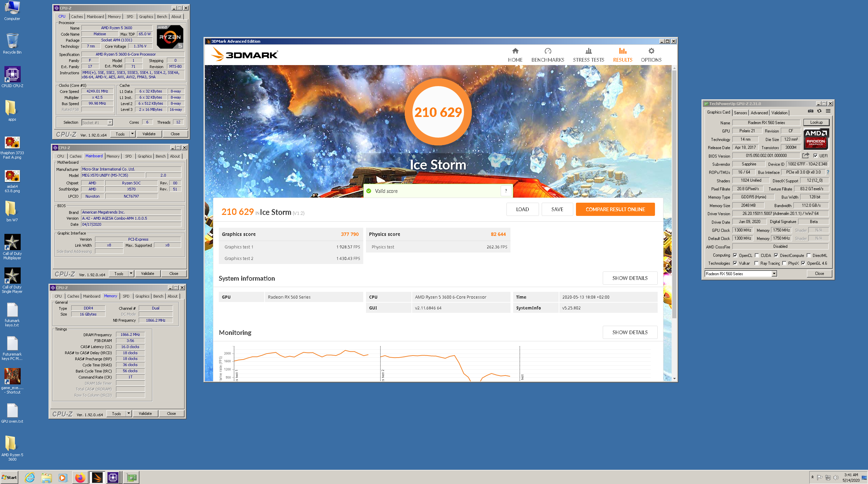The height and width of the screenshot is (484, 868).
Task: Click Compare Result Online button
Action: [x=615, y=209]
